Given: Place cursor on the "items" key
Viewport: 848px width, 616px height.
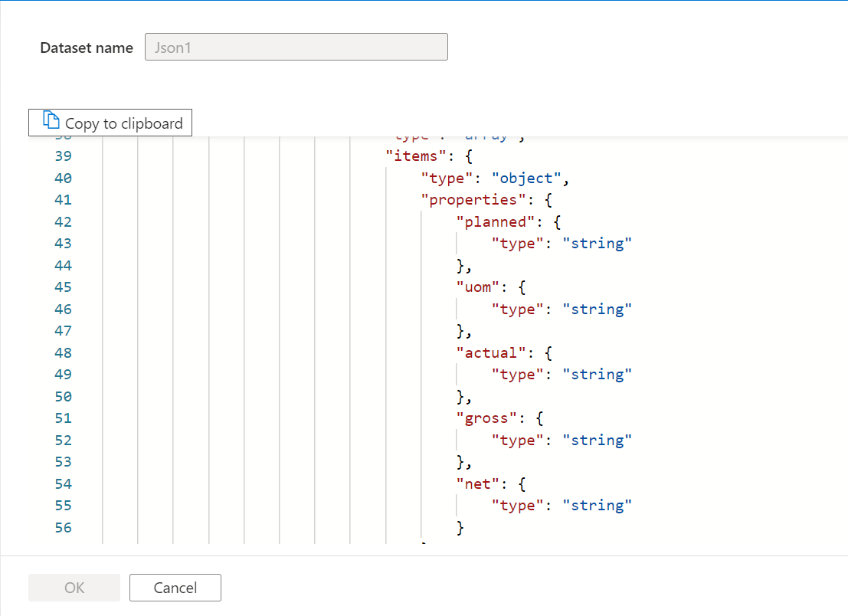Looking at the screenshot, I should coord(416,156).
